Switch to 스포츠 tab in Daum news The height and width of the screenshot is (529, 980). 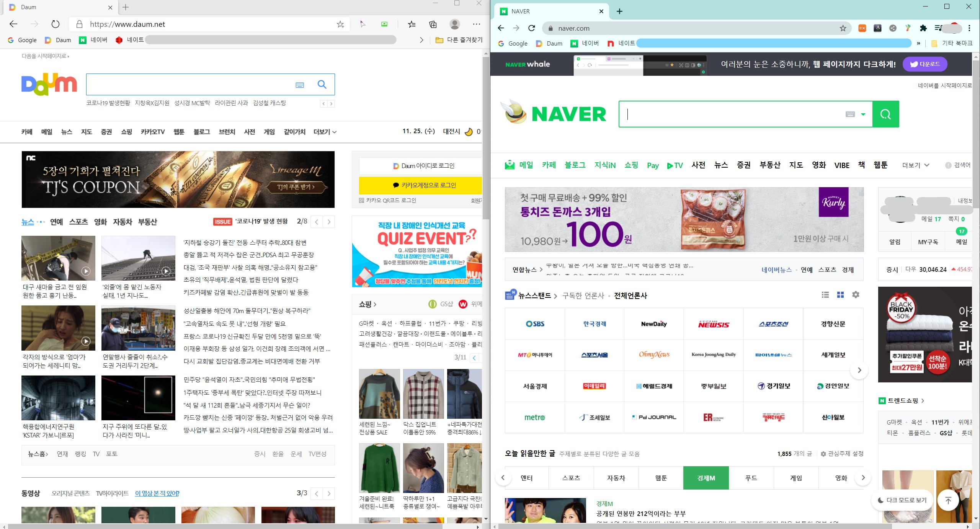click(x=78, y=222)
